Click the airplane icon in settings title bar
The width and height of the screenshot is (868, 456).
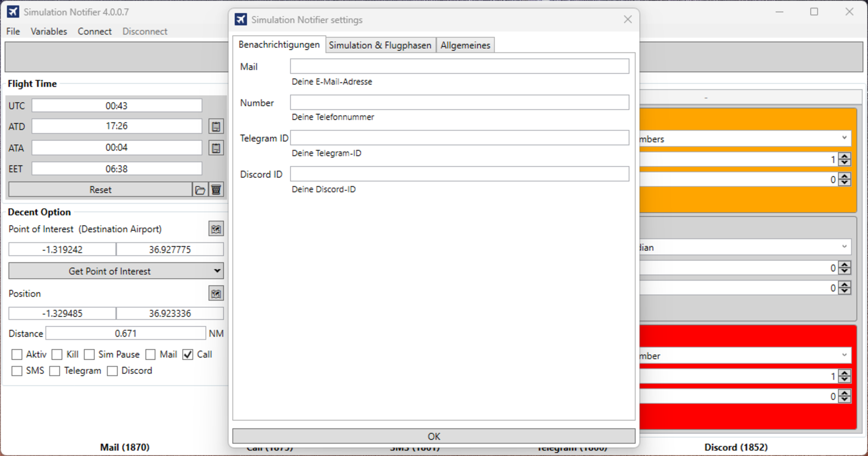(241, 19)
